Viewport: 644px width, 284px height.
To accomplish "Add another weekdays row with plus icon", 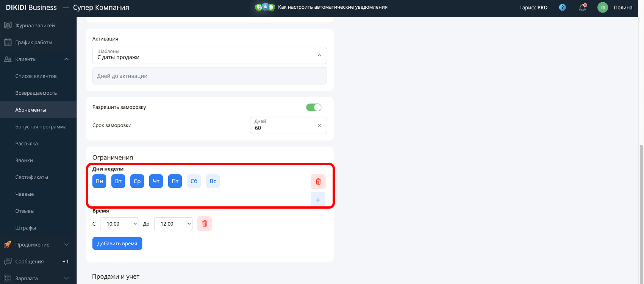I will (x=318, y=200).
